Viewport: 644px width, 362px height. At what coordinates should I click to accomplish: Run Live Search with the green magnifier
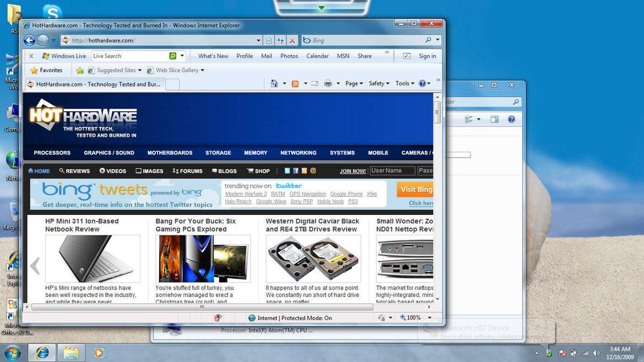point(173,56)
